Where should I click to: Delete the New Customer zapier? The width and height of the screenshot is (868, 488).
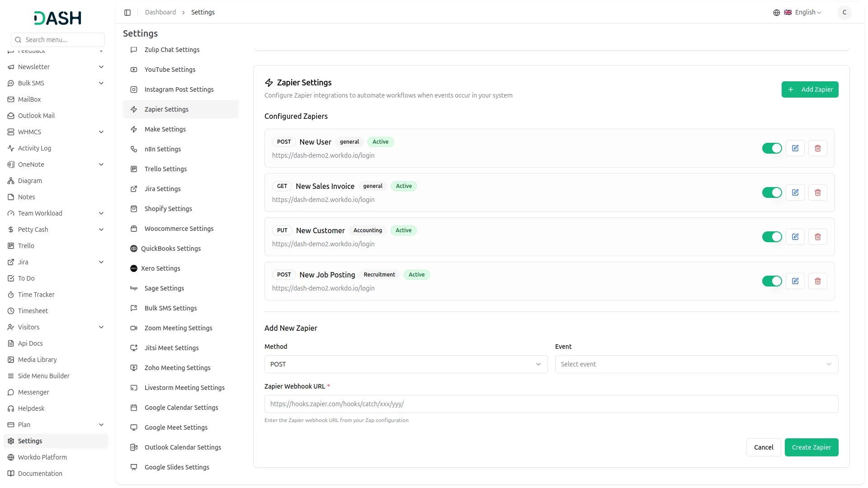click(x=817, y=237)
